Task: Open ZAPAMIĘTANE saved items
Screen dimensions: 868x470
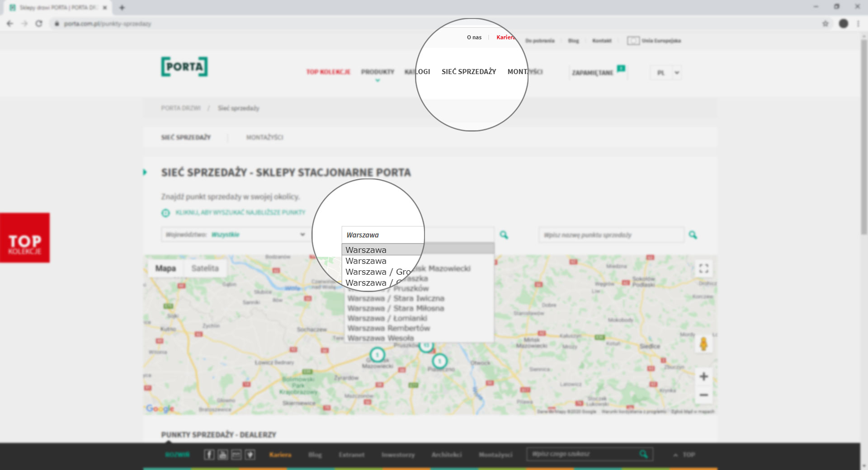Action: (x=593, y=73)
